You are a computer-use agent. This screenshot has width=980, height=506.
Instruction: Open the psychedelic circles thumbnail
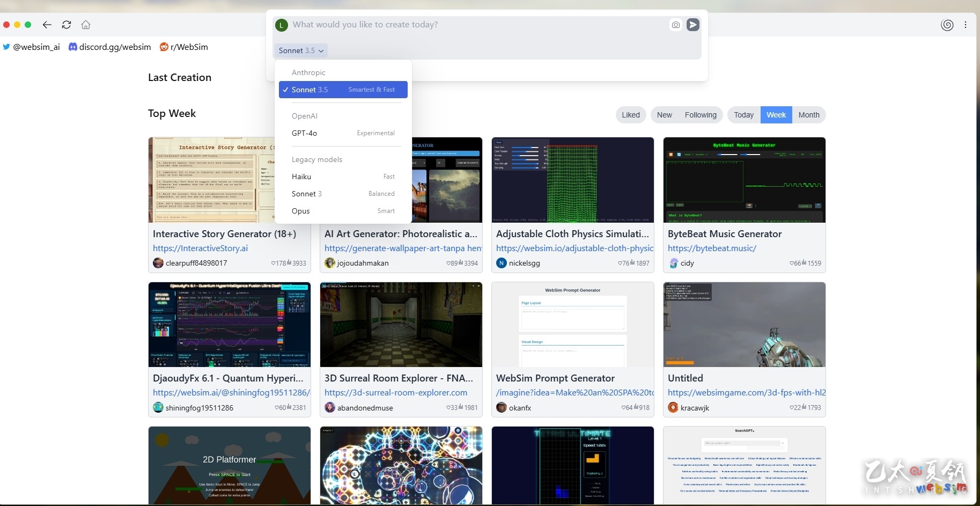(x=401, y=465)
